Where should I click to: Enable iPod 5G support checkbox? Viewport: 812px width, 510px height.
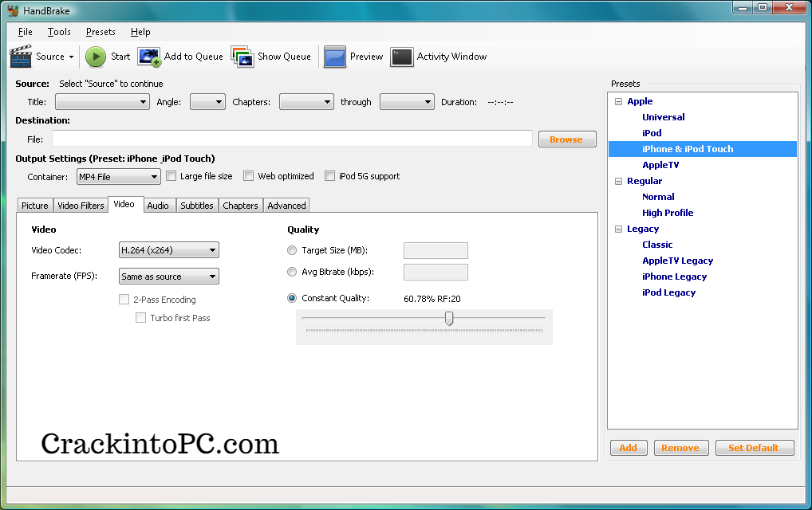point(330,176)
